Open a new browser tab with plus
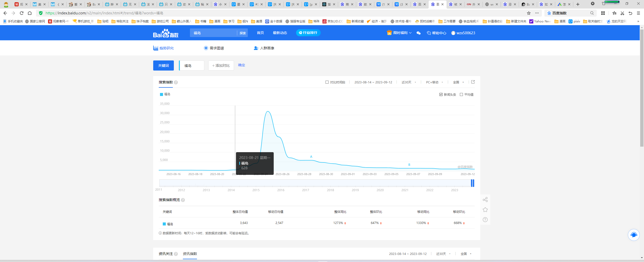644x262 pixels. point(578,4)
